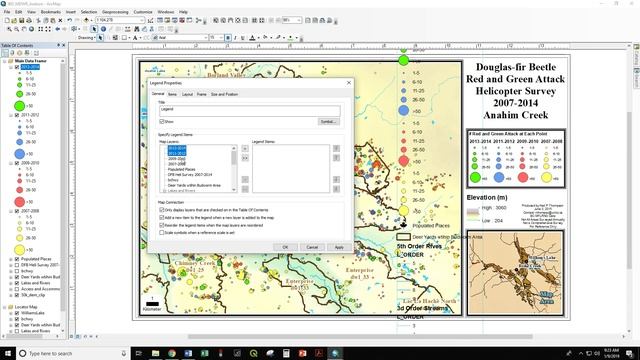Open the map scale dropdown
Viewport: 640px width, 360px height.
point(142,20)
